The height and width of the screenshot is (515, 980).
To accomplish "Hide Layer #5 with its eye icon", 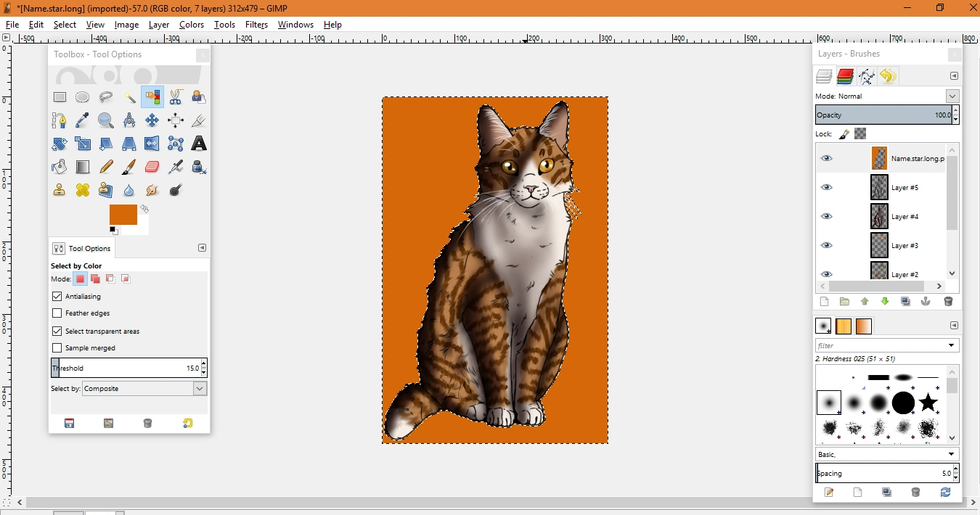I will tap(826, 187).
